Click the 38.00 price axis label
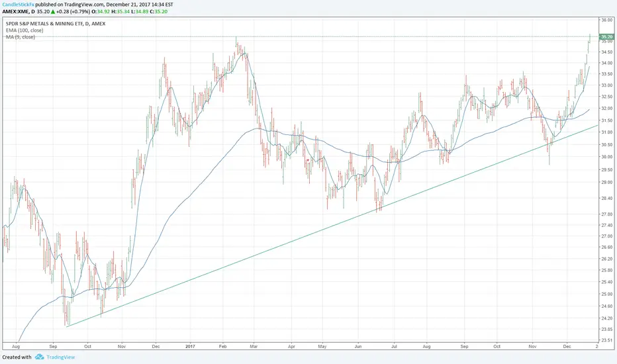The image size is (617, 364). pyautogui.click(x=606, y=20)
